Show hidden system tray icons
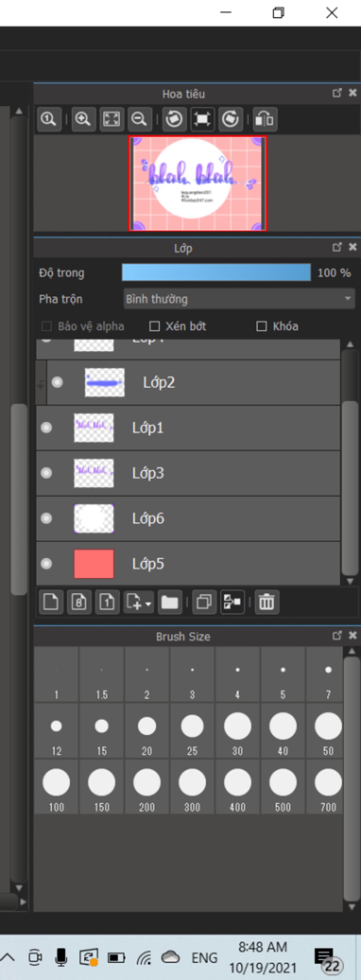 pos(8,957)
